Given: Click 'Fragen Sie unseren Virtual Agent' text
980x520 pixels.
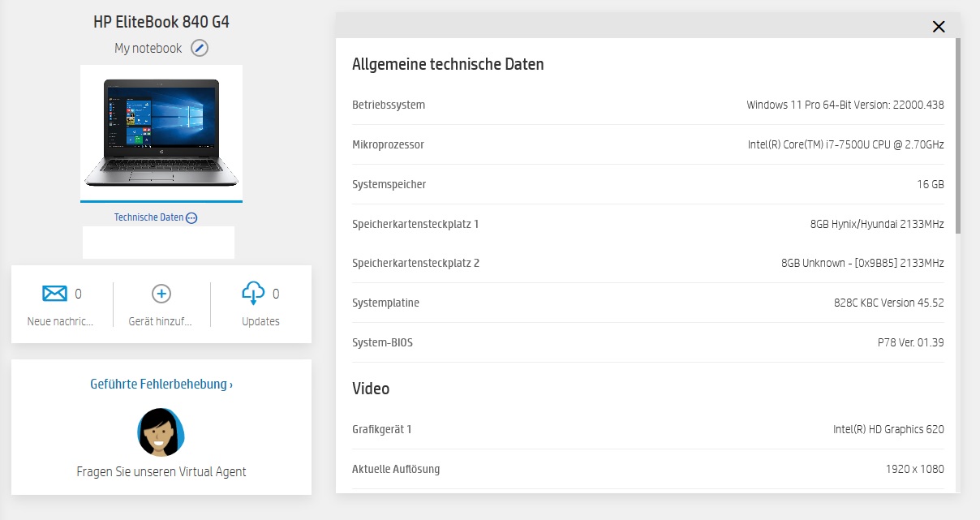Looking at the screenshot, I should tap(161, 471).
